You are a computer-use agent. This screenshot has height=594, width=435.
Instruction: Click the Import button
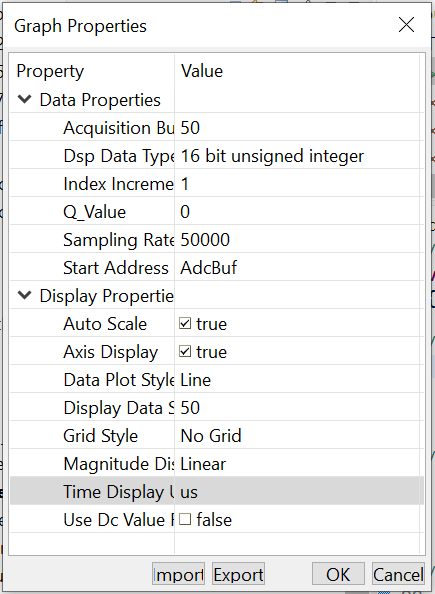[x=178, y=574]
